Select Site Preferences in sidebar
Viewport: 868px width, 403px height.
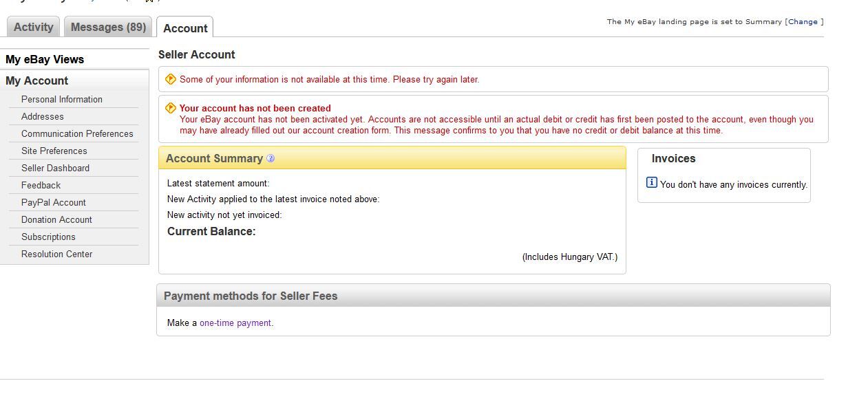point(54,151)
